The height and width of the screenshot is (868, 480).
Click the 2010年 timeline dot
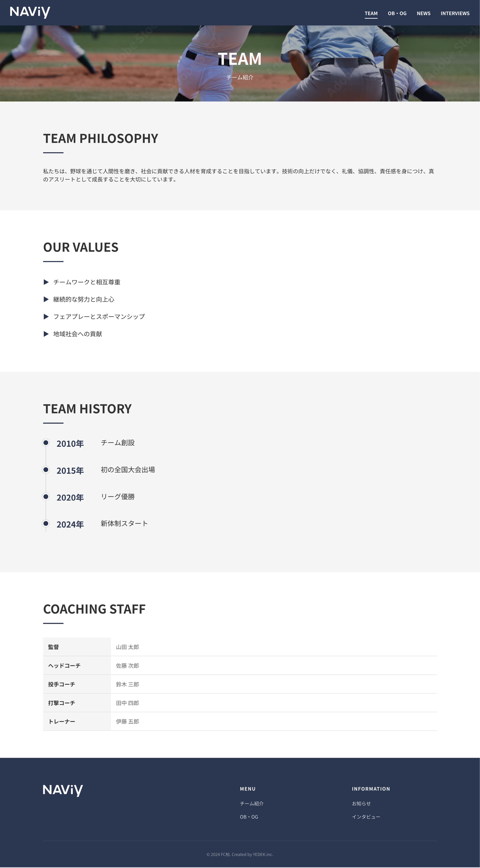click(46, 442)
